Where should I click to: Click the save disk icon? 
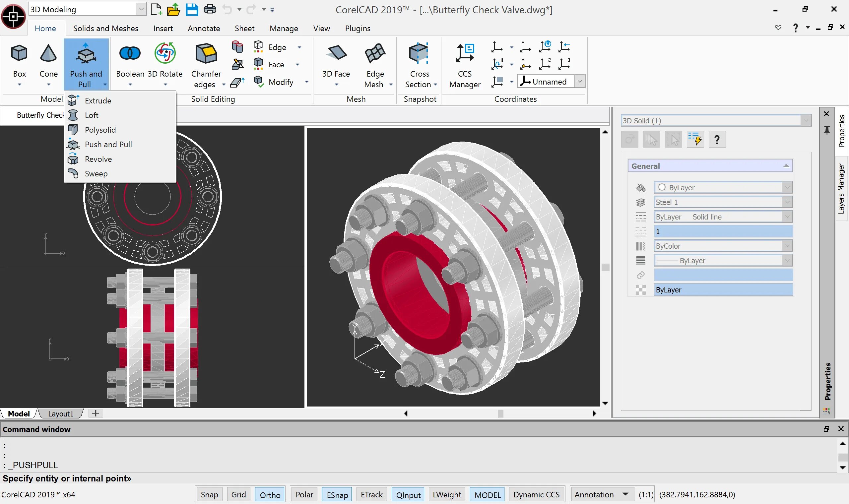[x=192, y=10]
